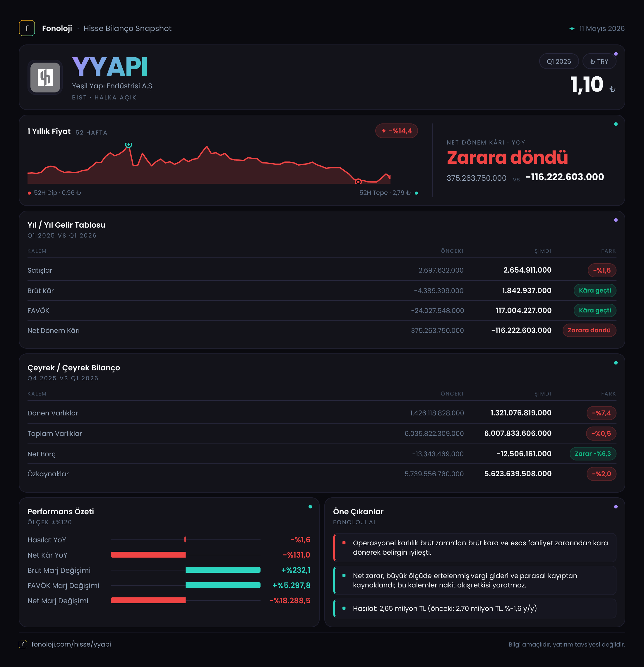Click the Fonoloji brand name in the header
Screen dimensions: 644x667
pos(57,28)
